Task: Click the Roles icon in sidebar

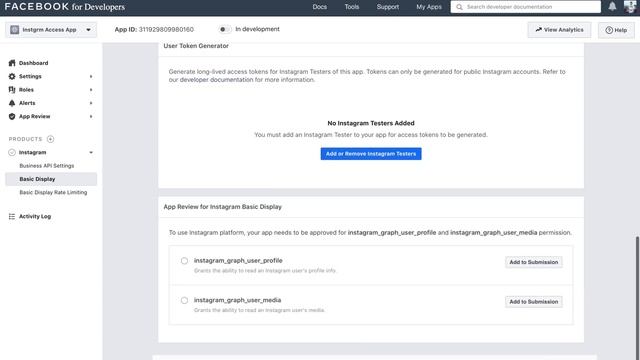Action: [12, 90]
